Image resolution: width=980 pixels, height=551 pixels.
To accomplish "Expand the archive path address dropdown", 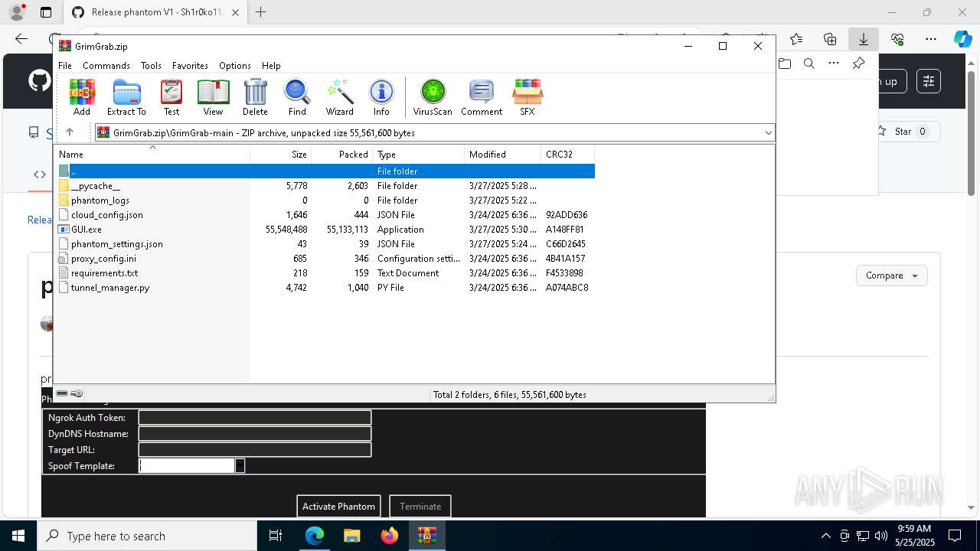I will pyautogui.click(x=768, y=132).
